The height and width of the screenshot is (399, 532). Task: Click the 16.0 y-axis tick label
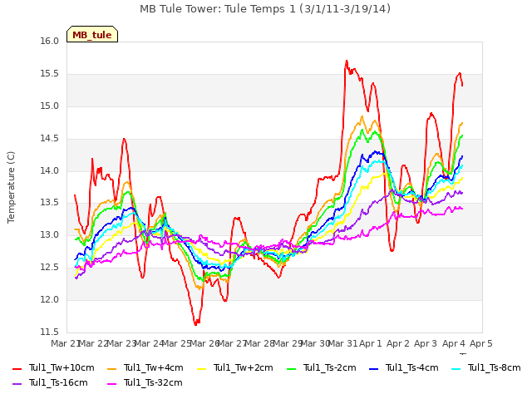[50, 42]
